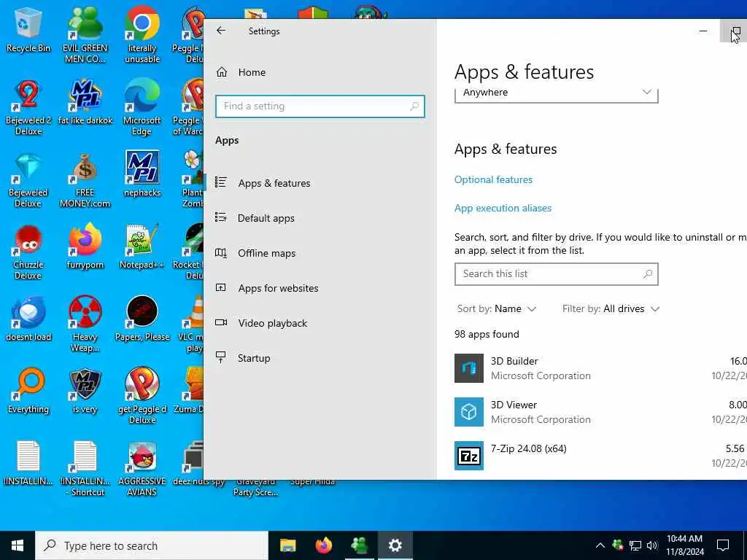This screenshot has width=747, height=560.
Task: Select the Notepad++ desktop shortcut
Action: click(x=142, y=247)
